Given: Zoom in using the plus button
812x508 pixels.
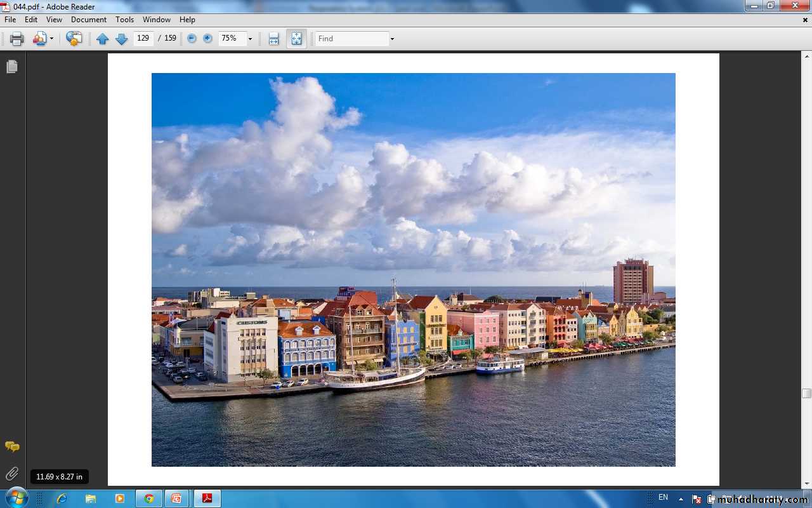Looking at the screenshot, I should pyautogui.click(x=207, y=39).
